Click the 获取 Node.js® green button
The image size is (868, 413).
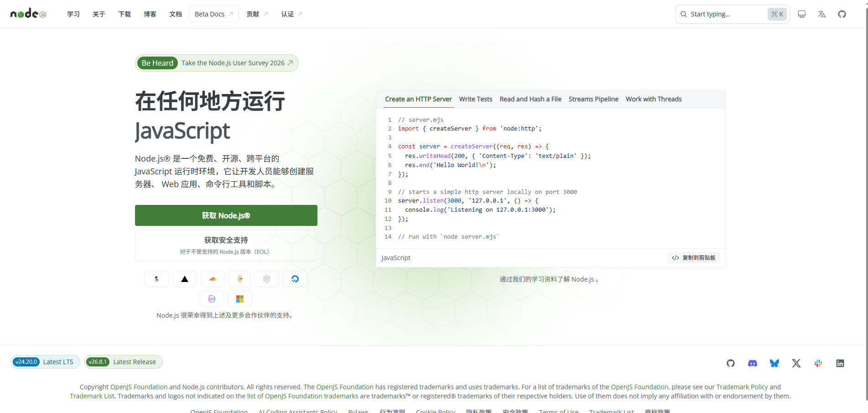pyautogui.click(x=226, y=215)
